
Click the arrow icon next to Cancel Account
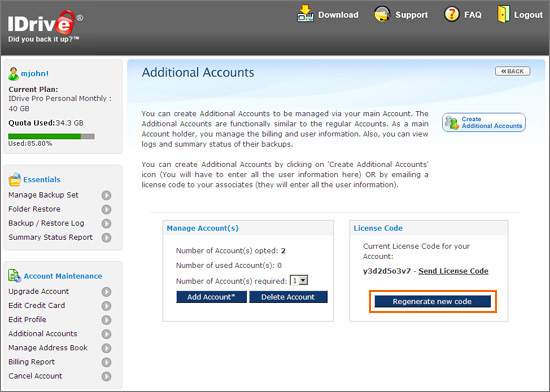coord(106,376)
